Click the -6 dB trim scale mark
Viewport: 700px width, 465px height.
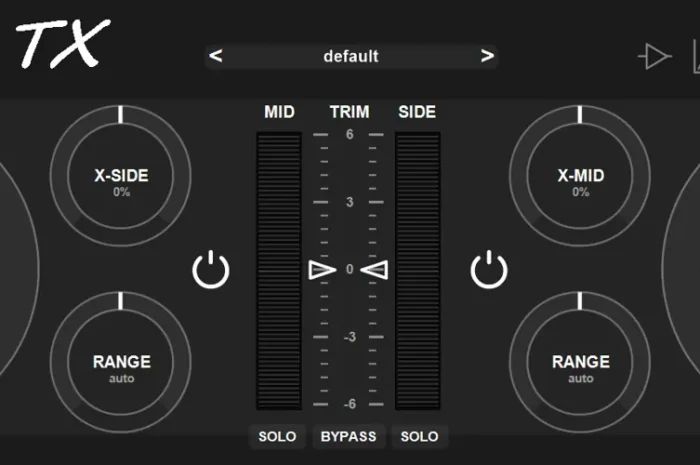click(x=349, y=404)
